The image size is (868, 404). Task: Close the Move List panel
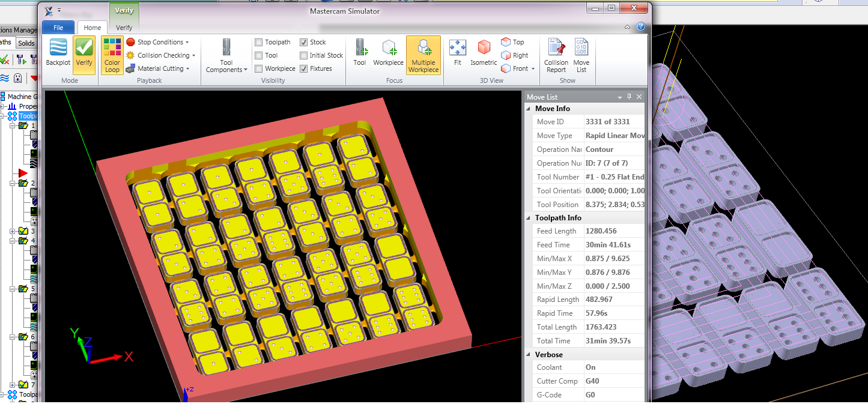[639, 97]
